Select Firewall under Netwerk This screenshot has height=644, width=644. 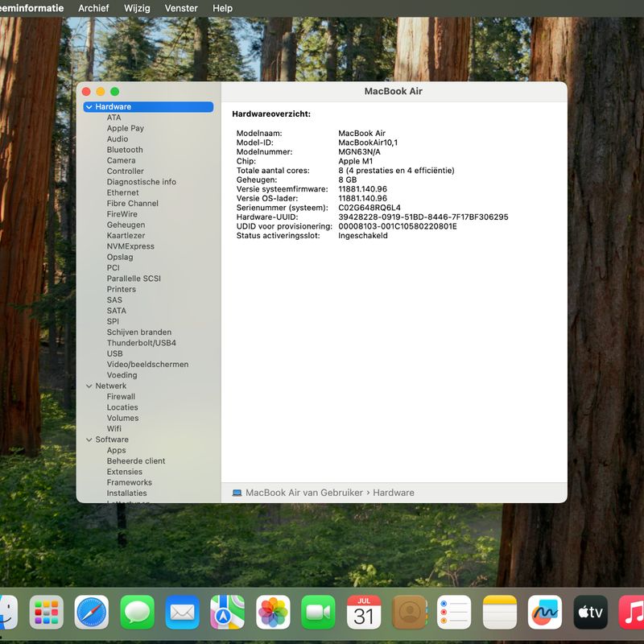[x=121, y=396]
